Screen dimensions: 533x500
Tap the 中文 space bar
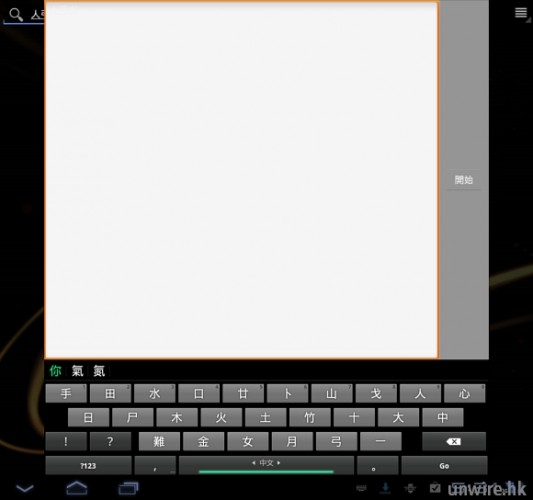[266, 465]
